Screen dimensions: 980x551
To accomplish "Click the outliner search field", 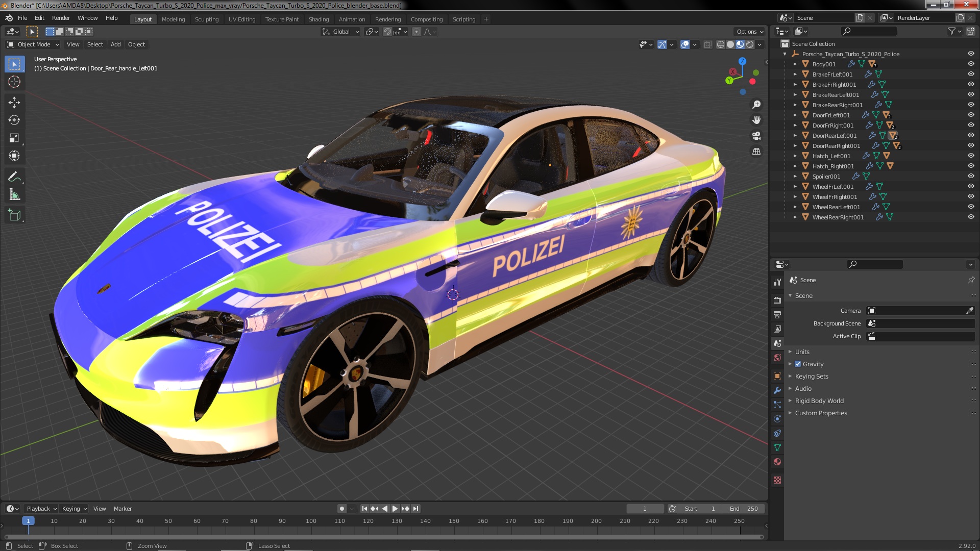I will [868, 31].
